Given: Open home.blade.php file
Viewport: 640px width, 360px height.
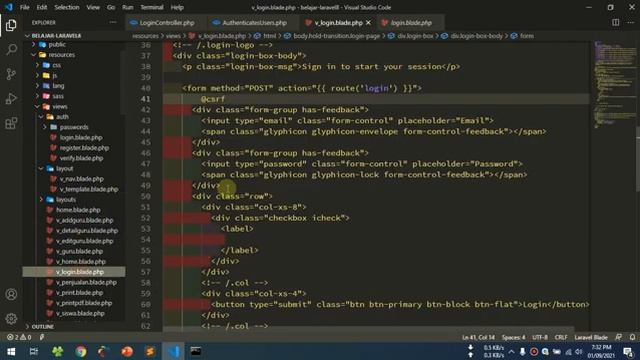Looking at the screenshot, I should [78, 210].
